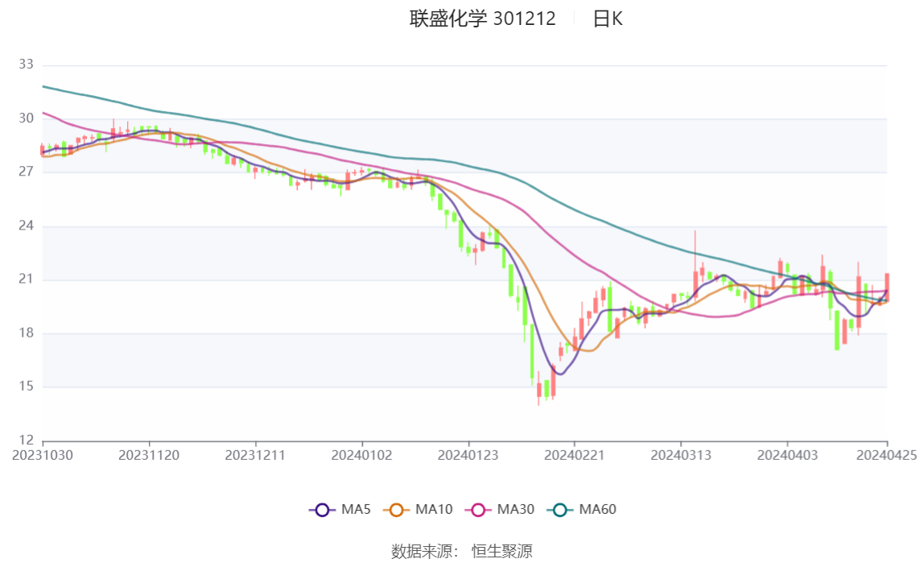Toggle the MA5 legend series
Viewport: 924px width, 563px height.
pos(340,509)
